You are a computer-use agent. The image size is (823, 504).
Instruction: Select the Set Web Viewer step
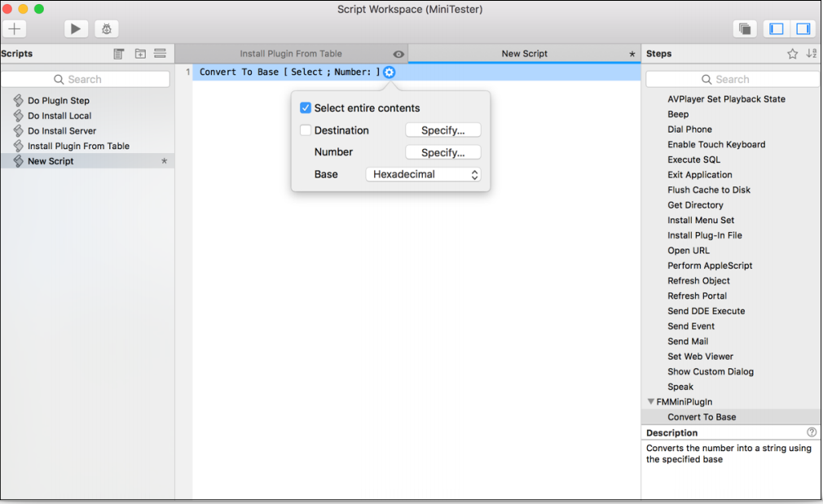pyautogui.click(x=700, y=357)
